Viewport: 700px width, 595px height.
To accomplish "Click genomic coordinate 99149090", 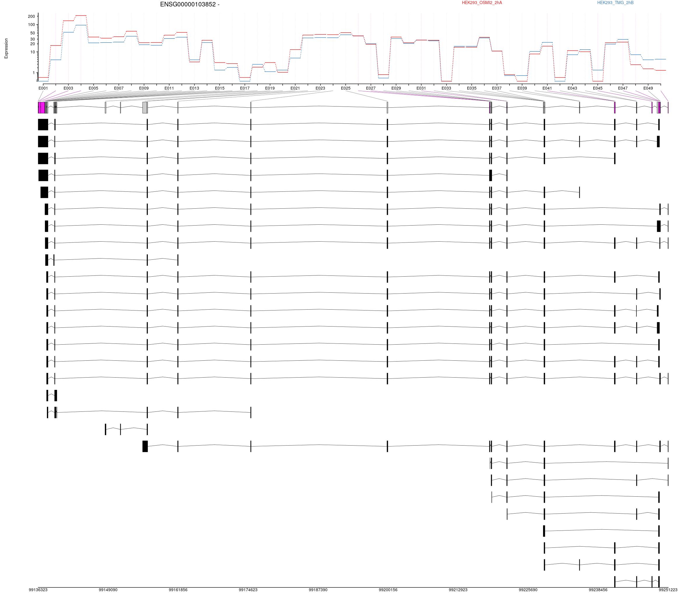I will click(x=108, y=590).
